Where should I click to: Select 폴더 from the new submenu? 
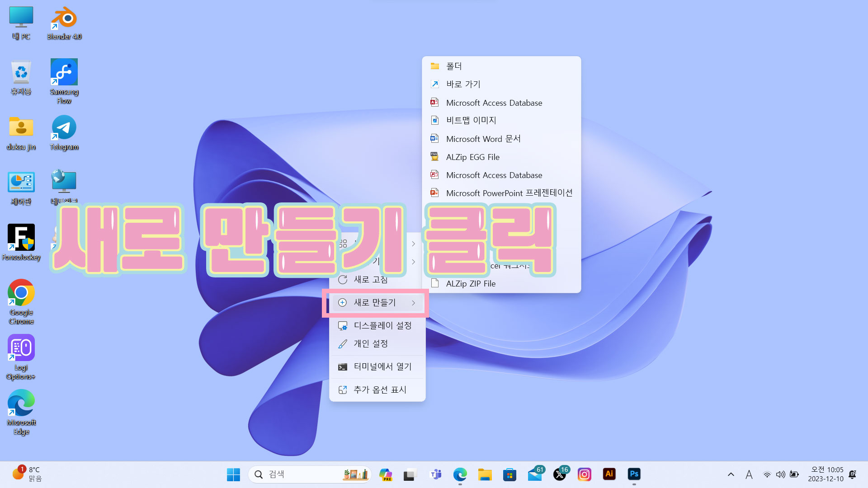click(454, 66)
